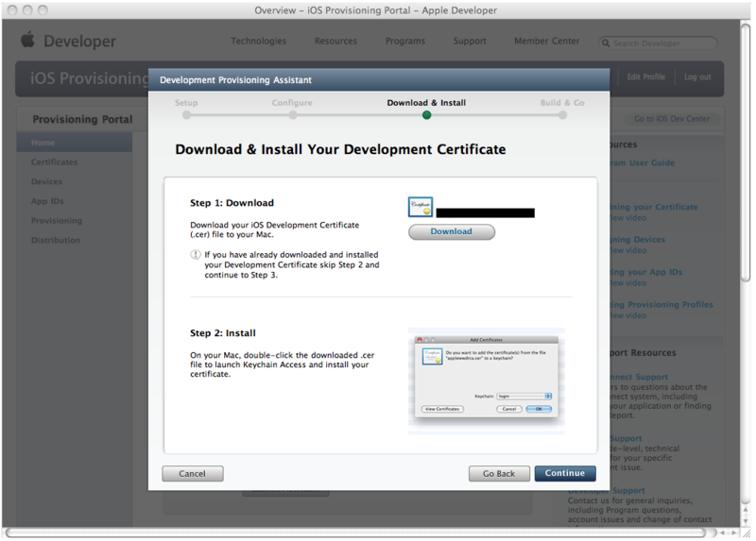756x541 pixels.
Task: Select Home in portal sidebar
Action: click(75, 143)
